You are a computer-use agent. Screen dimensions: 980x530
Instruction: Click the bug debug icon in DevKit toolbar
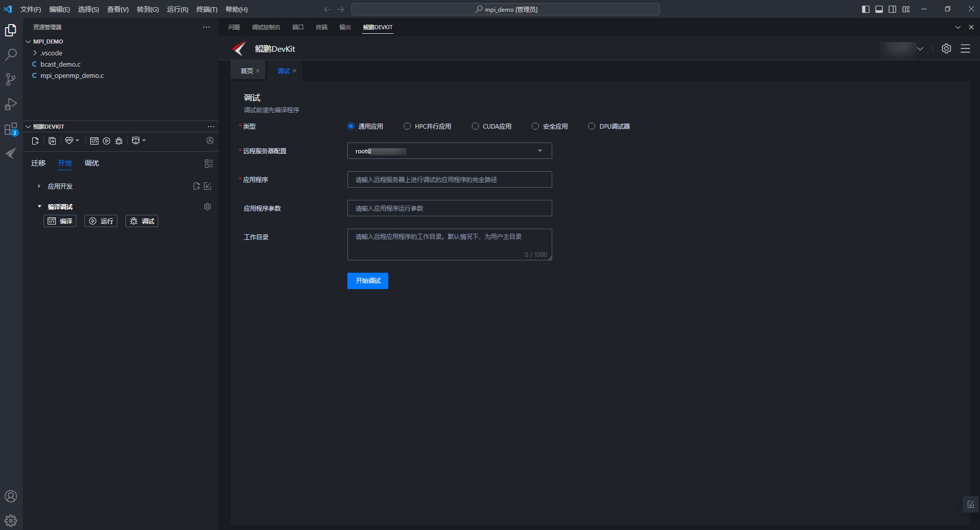(x=119, y=140)
